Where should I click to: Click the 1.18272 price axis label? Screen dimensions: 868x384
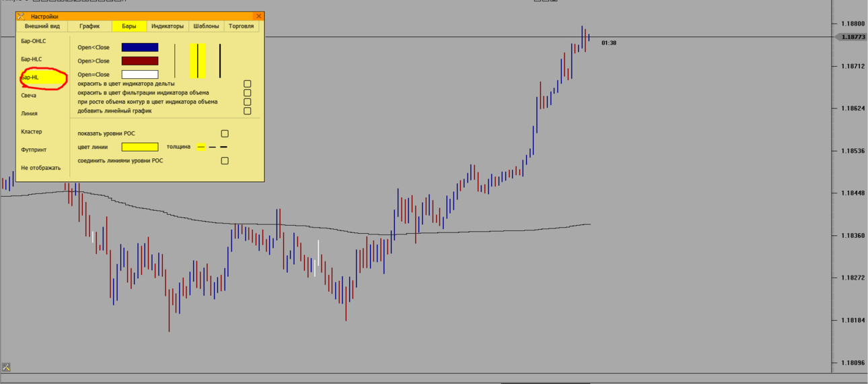[853, 278]
